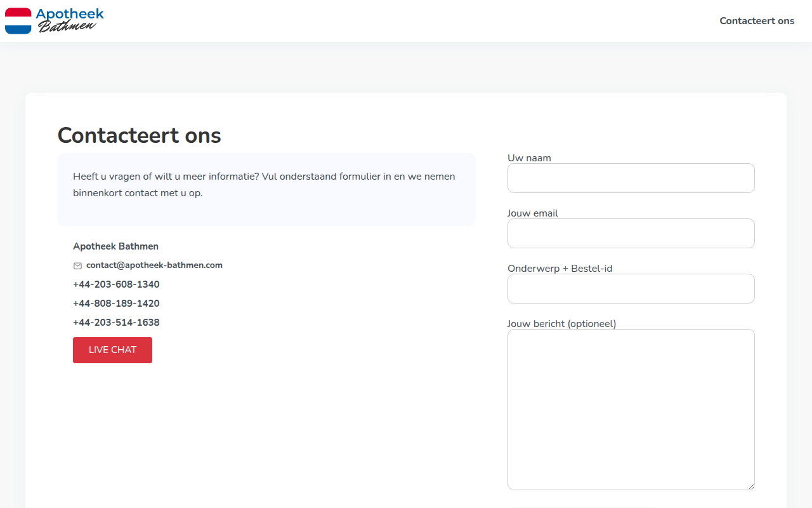The width and height of the screenshot is (812, 508).
Task: Click the contact@apotheek-bathmen.com email link
Action: coord(154,265)
